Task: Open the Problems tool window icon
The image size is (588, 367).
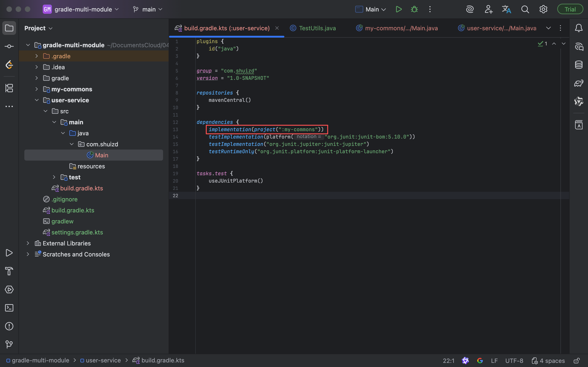Action: (x=9, y=326)
